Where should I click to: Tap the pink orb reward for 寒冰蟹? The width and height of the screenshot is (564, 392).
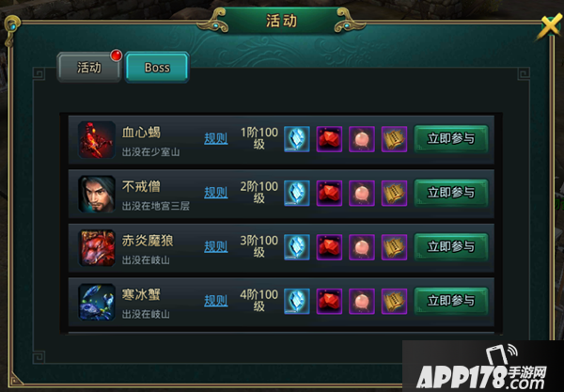(x=362, y=301)
